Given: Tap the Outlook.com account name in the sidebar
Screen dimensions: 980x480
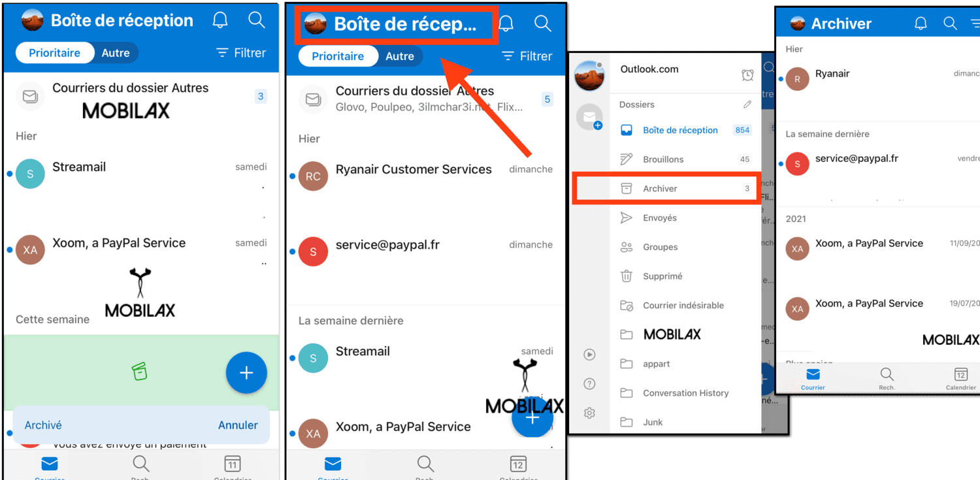Looking at the screenshot, I should (649, 69).
